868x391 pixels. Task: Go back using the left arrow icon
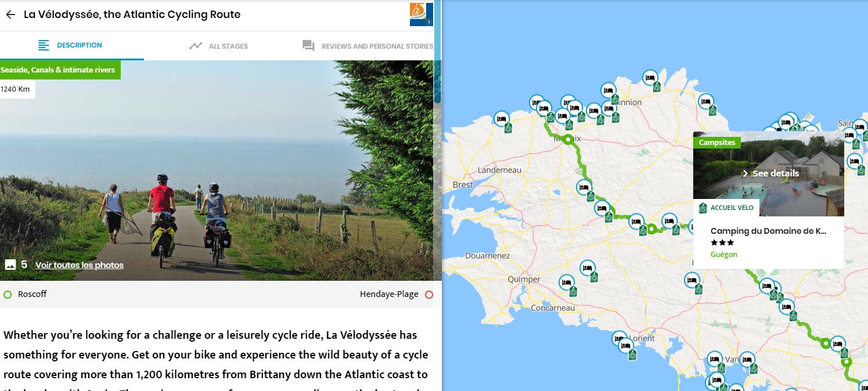10,15
